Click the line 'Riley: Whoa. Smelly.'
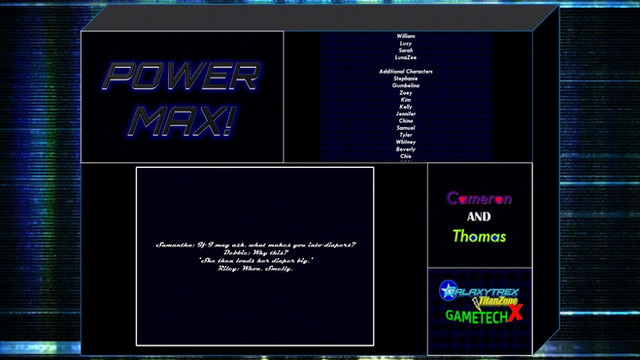This screenshot has height=360, width=640. point(256,269)
